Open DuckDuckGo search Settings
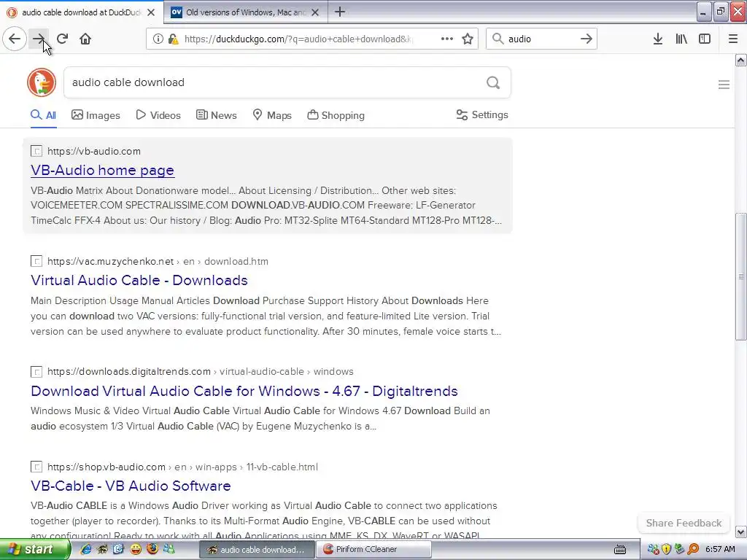Viewport: 747px width, 560px height. (x=482, y=114)
